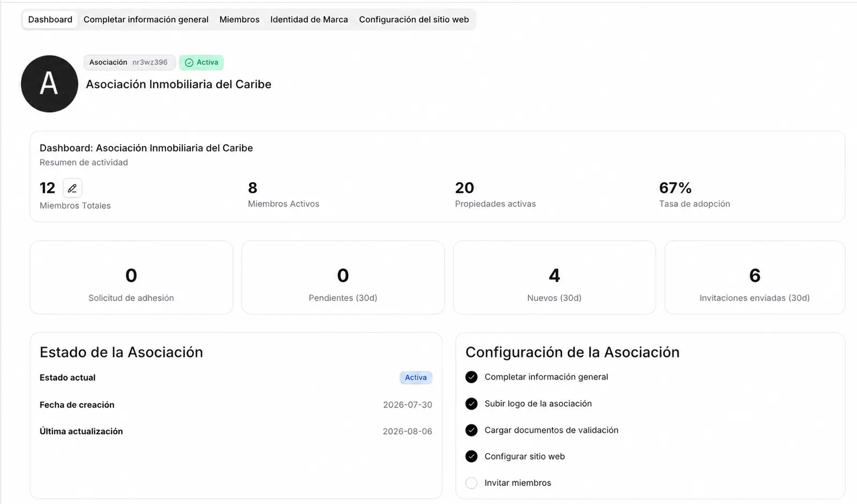Click the Completar información general checklist label
This screenshot has width=857, height=504.
pyautogui.click(x=546, y=377)
